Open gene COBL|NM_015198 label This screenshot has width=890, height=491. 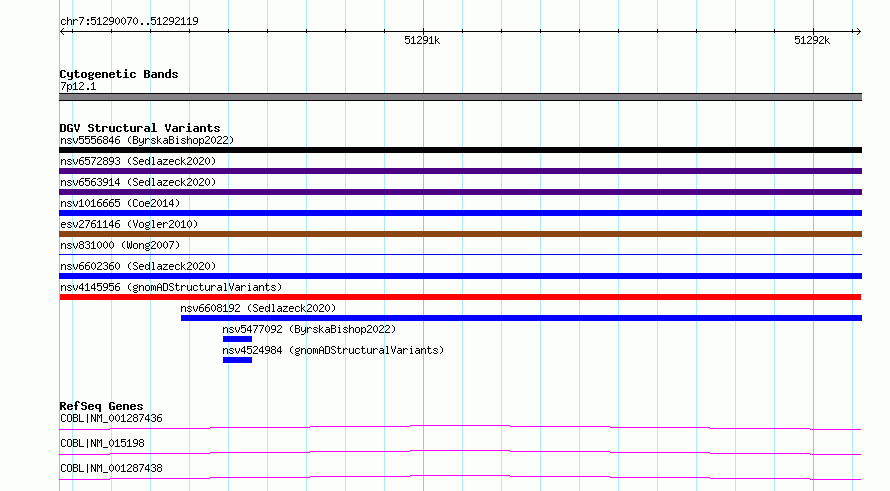pos(102,443)
